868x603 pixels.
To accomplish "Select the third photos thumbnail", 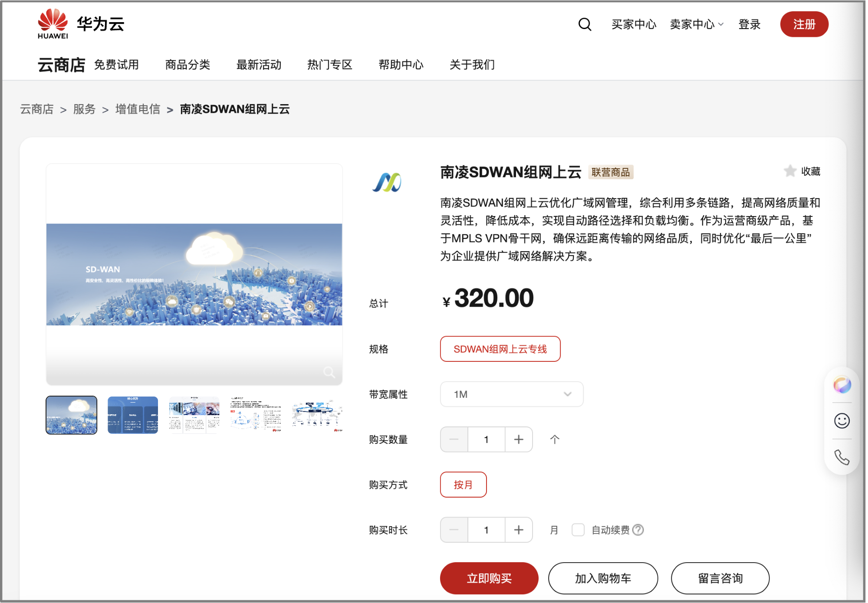I will point(194,415).
